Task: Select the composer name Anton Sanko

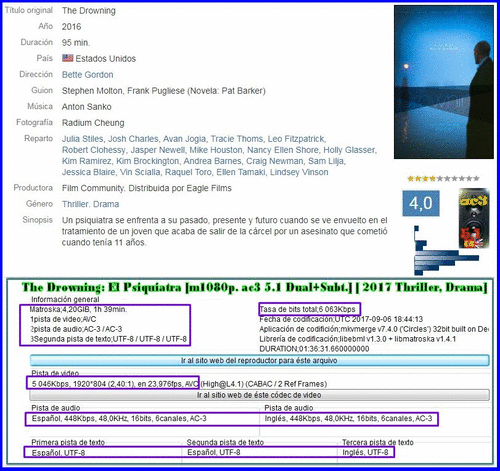Action: 87,107
